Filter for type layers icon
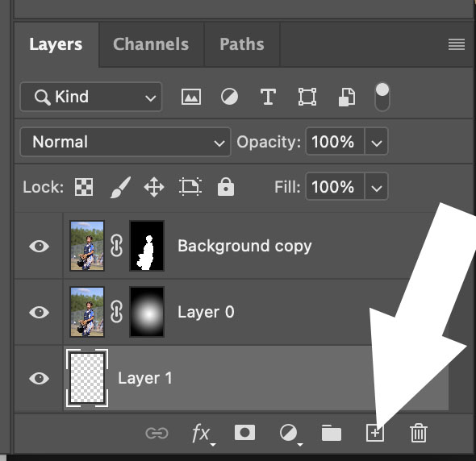This screenshot has height=461, width=476. [x=268, y=97]
